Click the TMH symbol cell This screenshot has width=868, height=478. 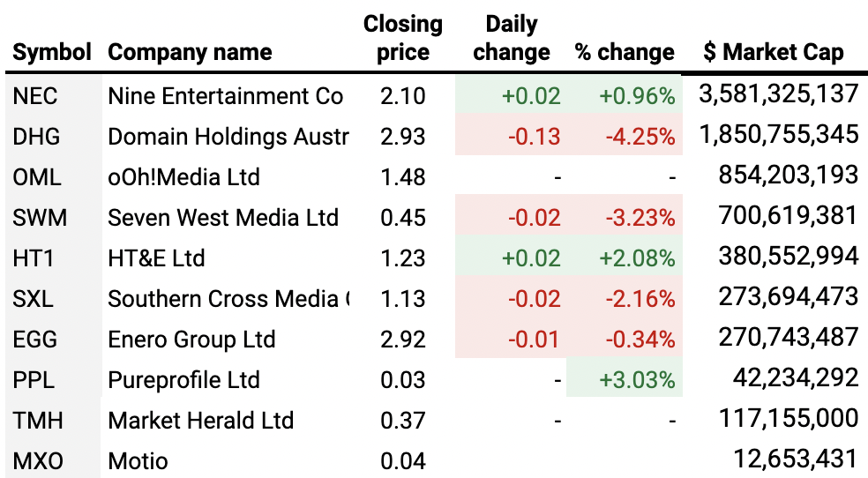pos(38,421)
